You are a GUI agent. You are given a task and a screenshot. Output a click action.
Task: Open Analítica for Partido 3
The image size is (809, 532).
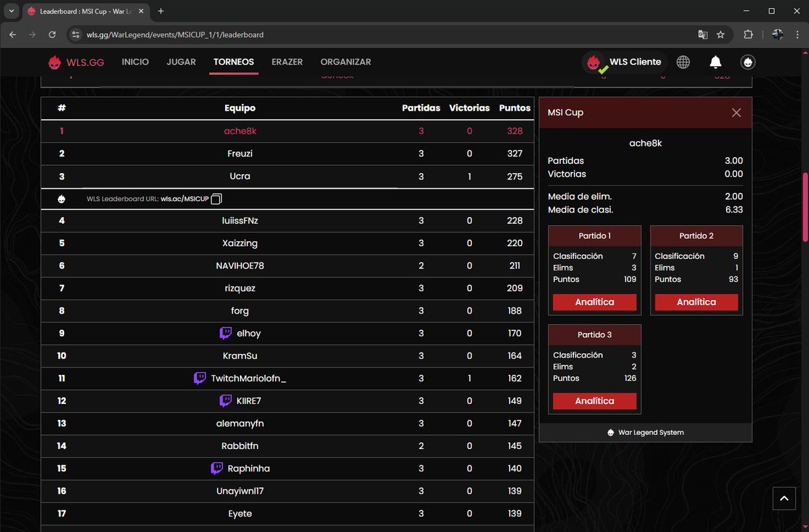click(x=595, y=401)
